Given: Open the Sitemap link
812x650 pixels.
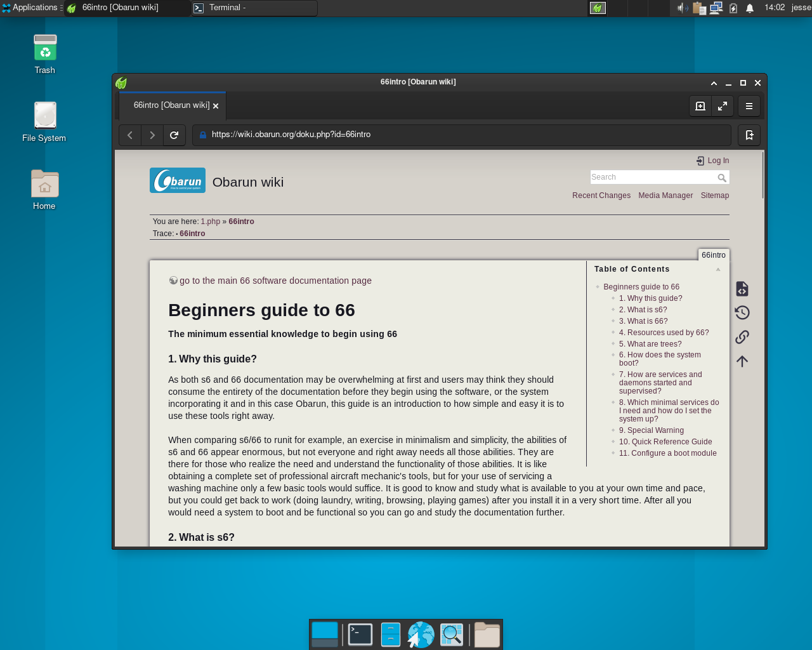Looking at the screenshot, I should click(715, 196).
